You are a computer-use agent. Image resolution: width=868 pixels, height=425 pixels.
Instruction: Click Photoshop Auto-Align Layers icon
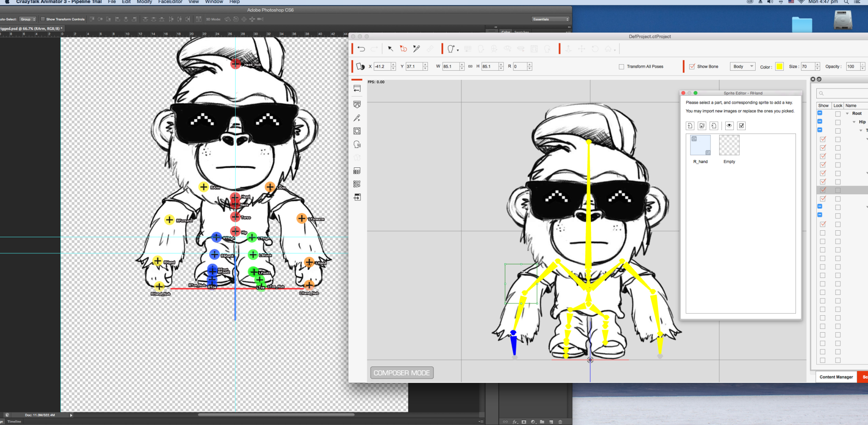point(198,19)
